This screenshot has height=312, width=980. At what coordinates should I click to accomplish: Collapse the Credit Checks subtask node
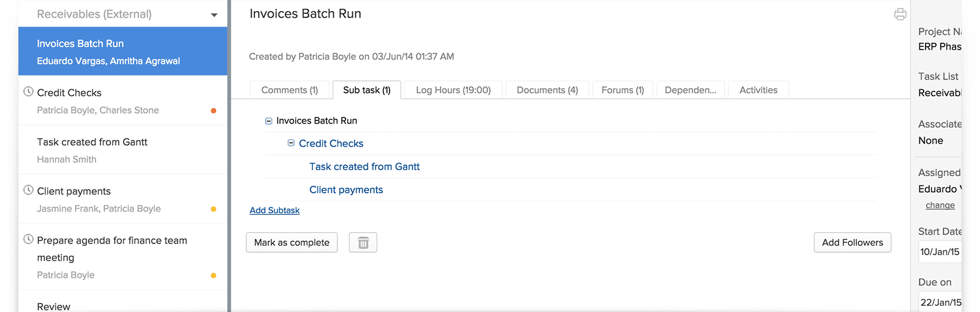(x=291, y=143)
